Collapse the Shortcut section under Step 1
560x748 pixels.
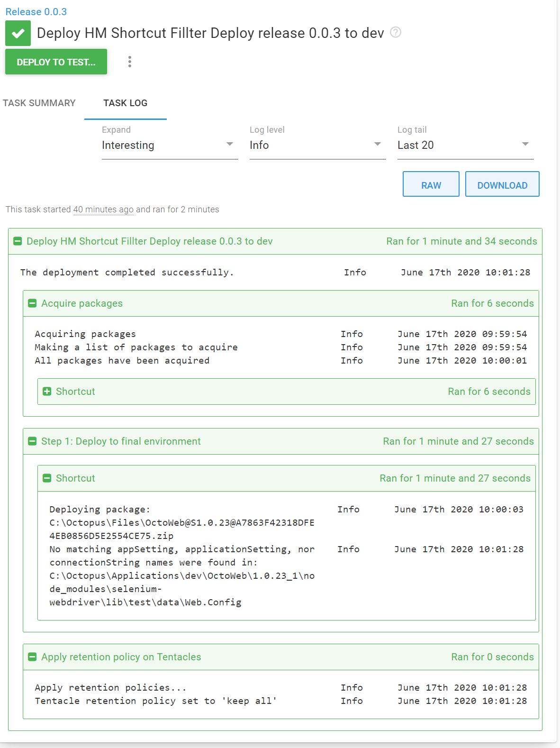[47, 478]
